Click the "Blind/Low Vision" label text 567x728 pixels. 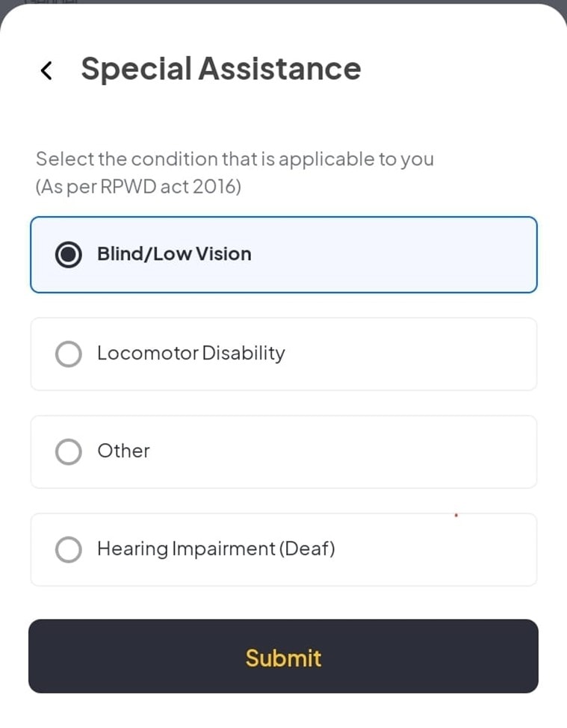pos(174,254)
